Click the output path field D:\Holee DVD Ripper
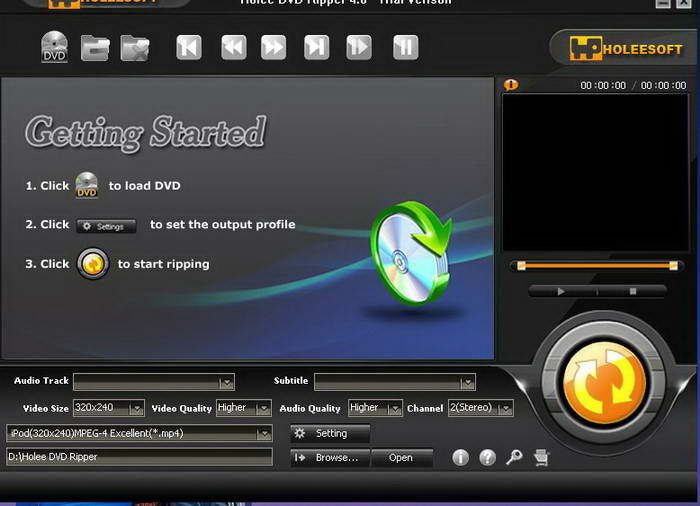Viewport: 700px width, 506px height. (139, 457)
